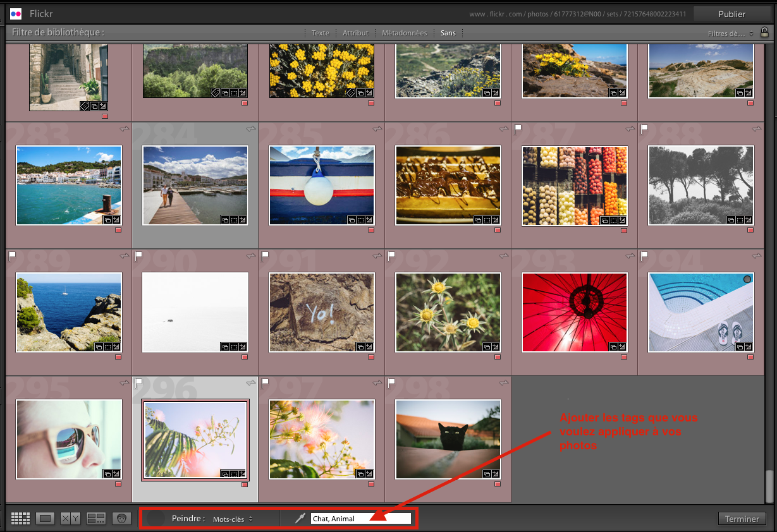The image size is (777, 532).
Task: Click the Terminer button
Action: pos(742,519)
